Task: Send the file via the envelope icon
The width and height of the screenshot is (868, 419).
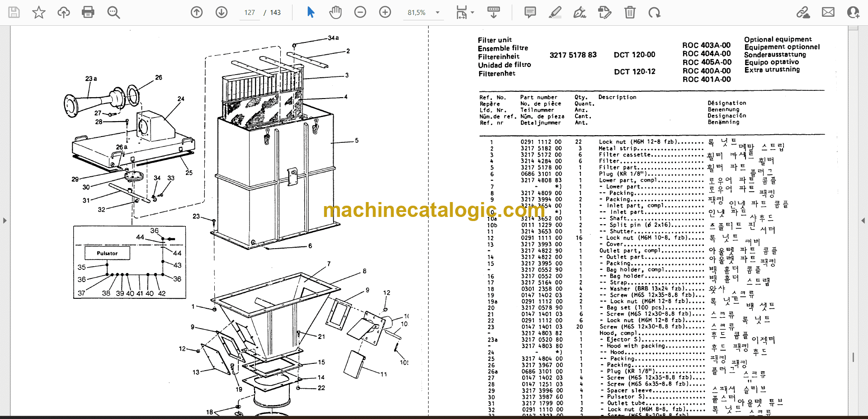Action: (x=828, y=12)
